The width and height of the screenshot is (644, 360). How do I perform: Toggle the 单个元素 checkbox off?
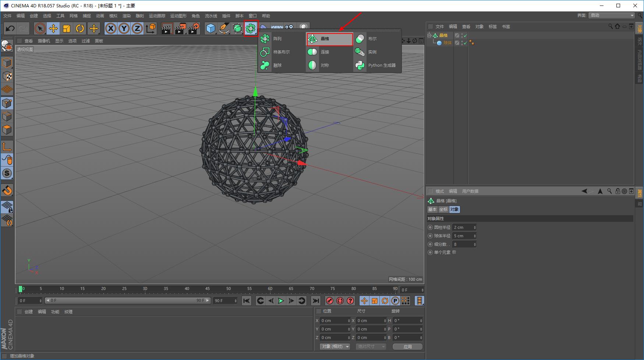[x=454, y=252]
